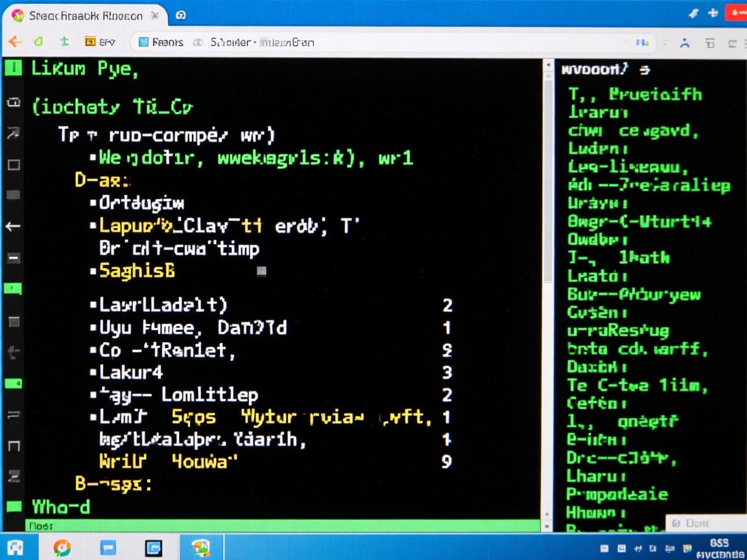Open the new tab icon beside first tab
The width and height of the screenshot is (747, 560).
point(181,16)
